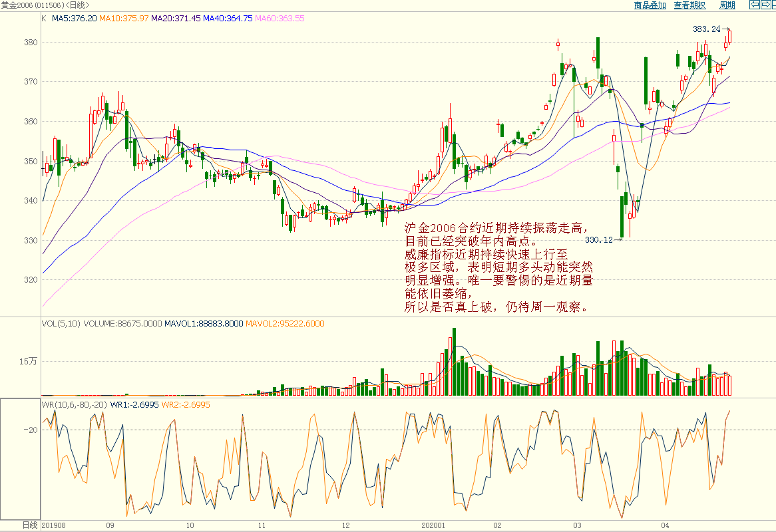Click the 330.12 low price marker
This screenshot has width=776, height=532.
pos(598,239)
